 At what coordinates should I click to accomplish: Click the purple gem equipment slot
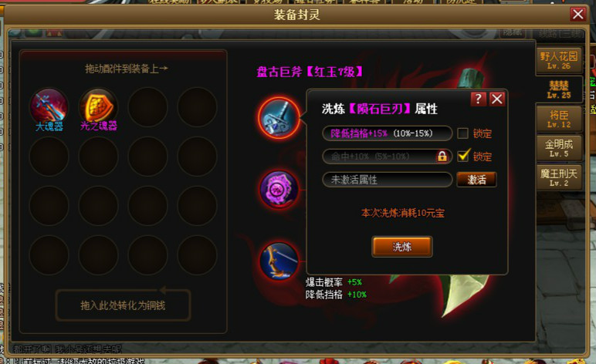[x=279, y=189]
